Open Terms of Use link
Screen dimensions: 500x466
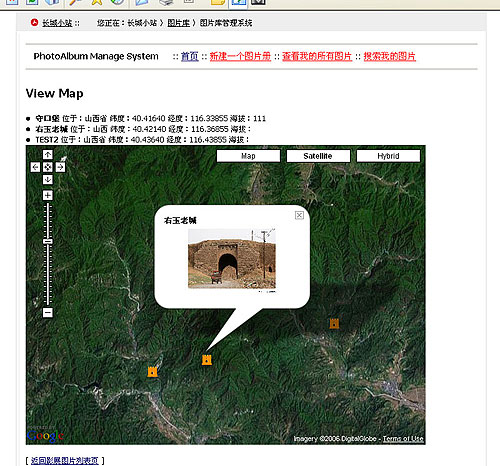(x=403, y=439)
